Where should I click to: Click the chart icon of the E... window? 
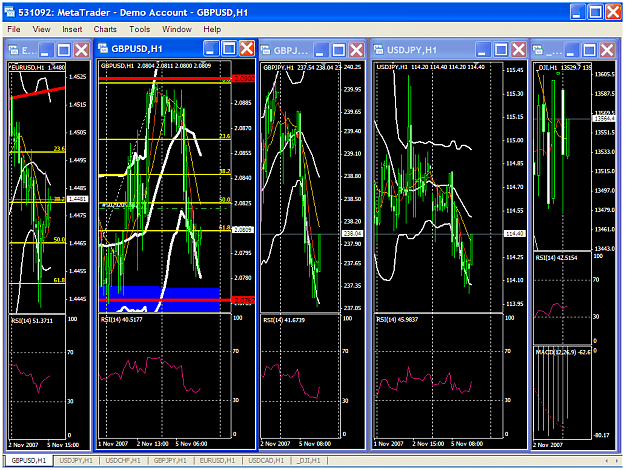point(14,50)
